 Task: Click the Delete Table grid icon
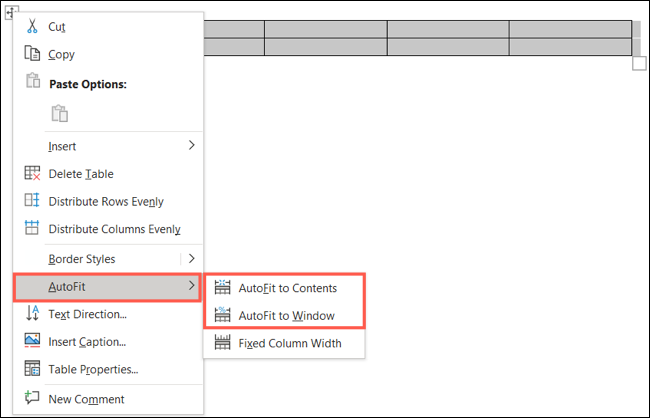[31, 173]
